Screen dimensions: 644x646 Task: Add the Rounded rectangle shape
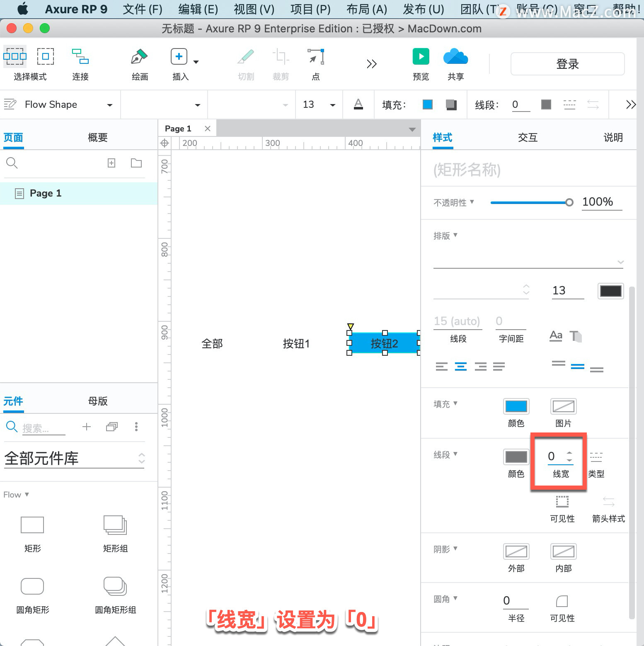[x=32, y=586]
